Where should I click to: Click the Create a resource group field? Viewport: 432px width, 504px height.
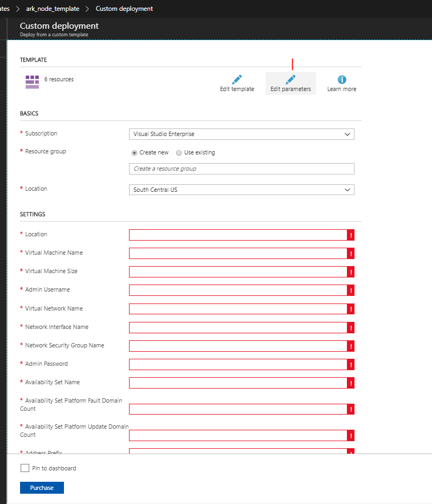pos(241,169)
